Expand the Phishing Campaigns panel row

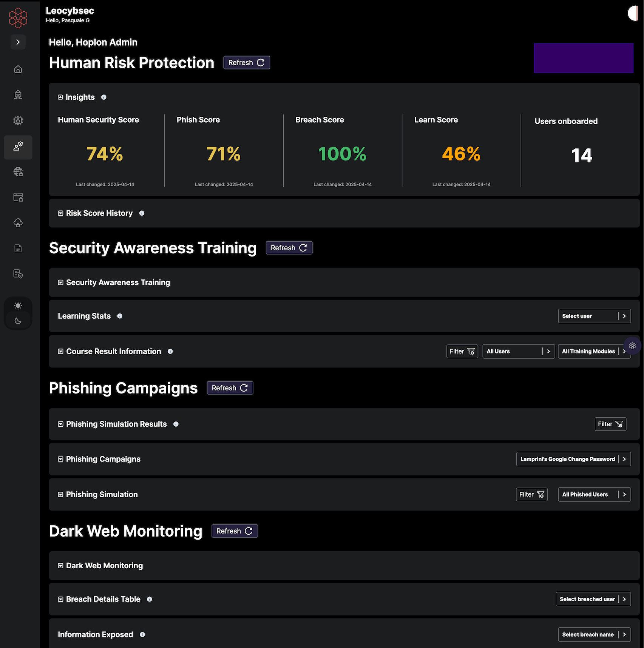click(60, 459)
